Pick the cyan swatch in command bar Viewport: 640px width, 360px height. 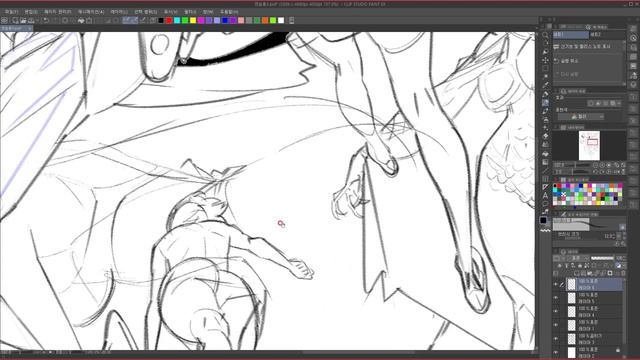click(x=177, y=20)
